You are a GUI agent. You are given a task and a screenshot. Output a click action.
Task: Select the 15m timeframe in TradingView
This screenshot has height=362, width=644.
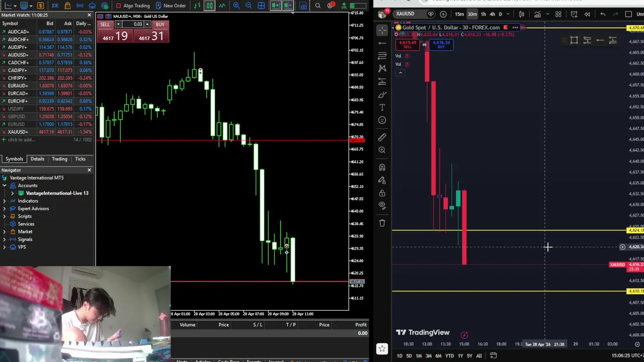(x=459, y=14)
